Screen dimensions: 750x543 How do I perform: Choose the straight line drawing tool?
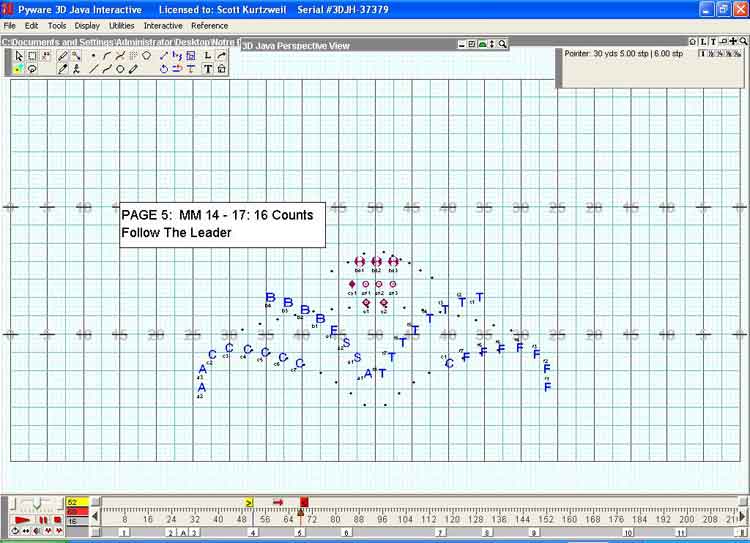point(94,69)
